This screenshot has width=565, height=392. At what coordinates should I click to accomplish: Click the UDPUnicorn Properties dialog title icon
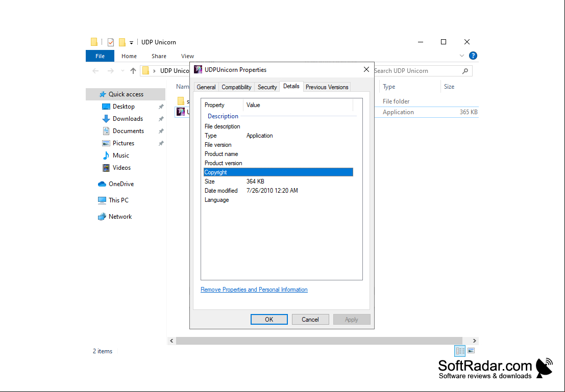coord(198,69)
